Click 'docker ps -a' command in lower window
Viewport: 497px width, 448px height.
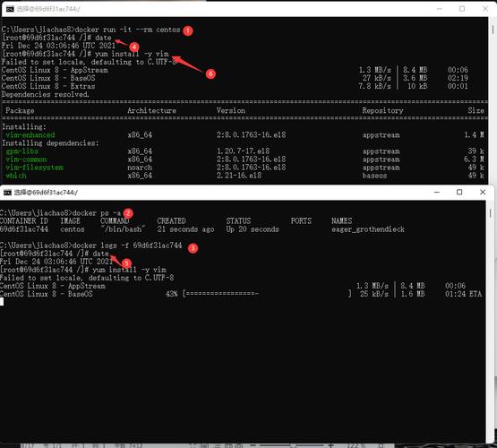(97, 213)
